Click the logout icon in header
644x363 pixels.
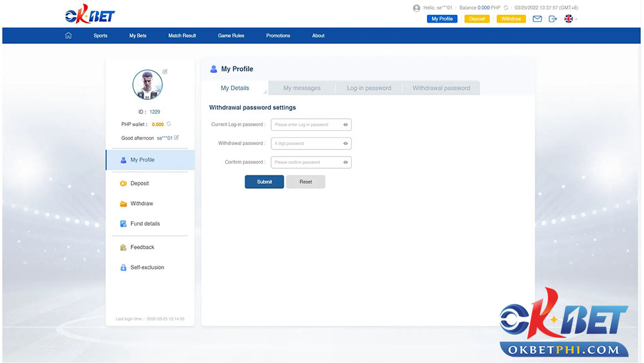click(553, 19)
